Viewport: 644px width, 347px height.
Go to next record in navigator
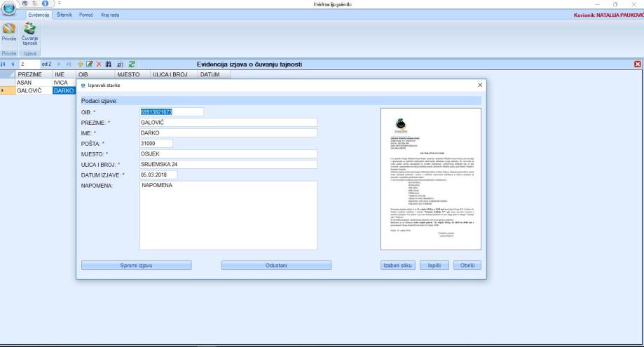(59, 64)
